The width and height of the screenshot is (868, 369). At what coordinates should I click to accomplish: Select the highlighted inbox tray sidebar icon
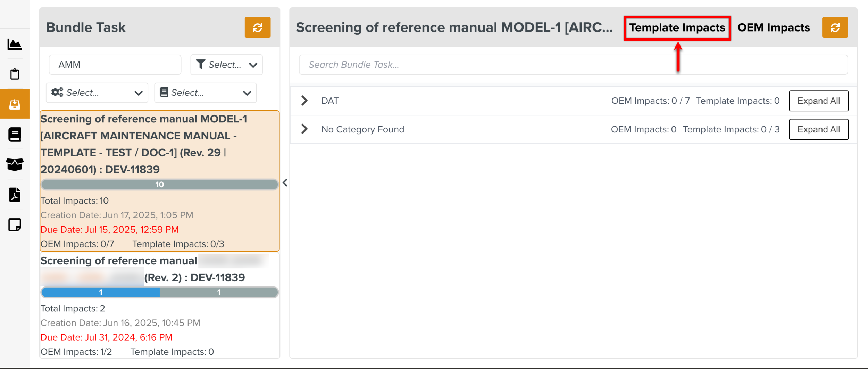click(x=15, y=104)
